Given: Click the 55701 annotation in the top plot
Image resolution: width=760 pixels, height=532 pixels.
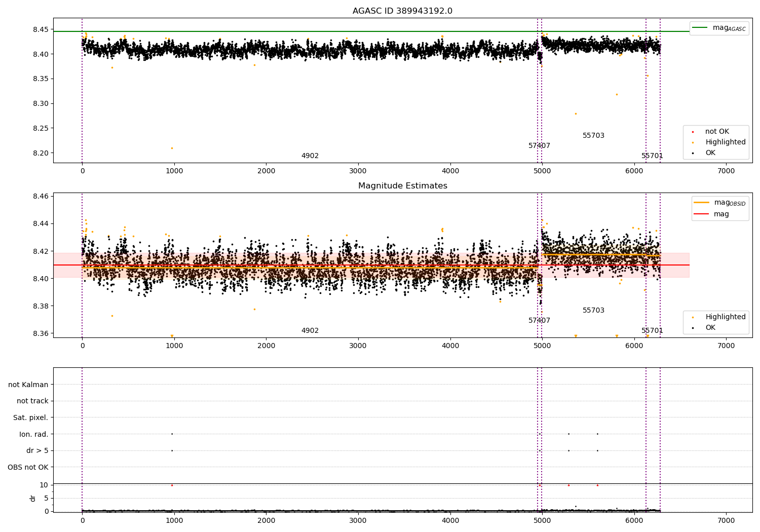Looking at the screenshot, I should click(x=652, y=156).
